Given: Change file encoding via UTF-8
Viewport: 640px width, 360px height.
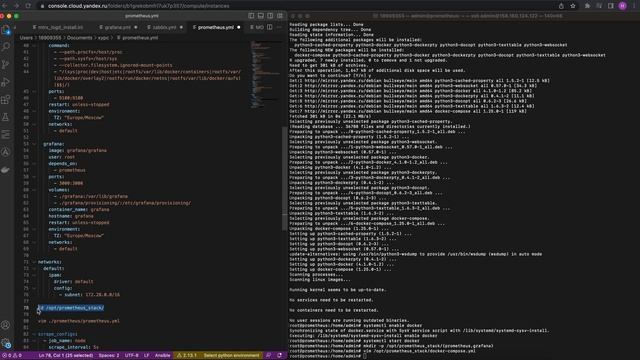Looking at the screenshot, I should 131,356.
